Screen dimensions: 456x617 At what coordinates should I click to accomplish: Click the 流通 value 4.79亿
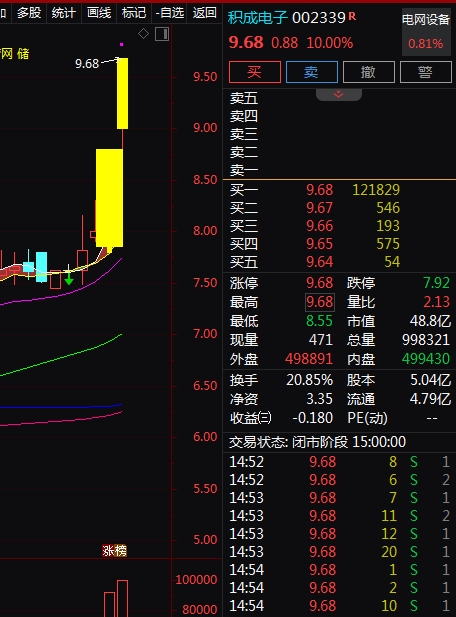tap(430, 399)
